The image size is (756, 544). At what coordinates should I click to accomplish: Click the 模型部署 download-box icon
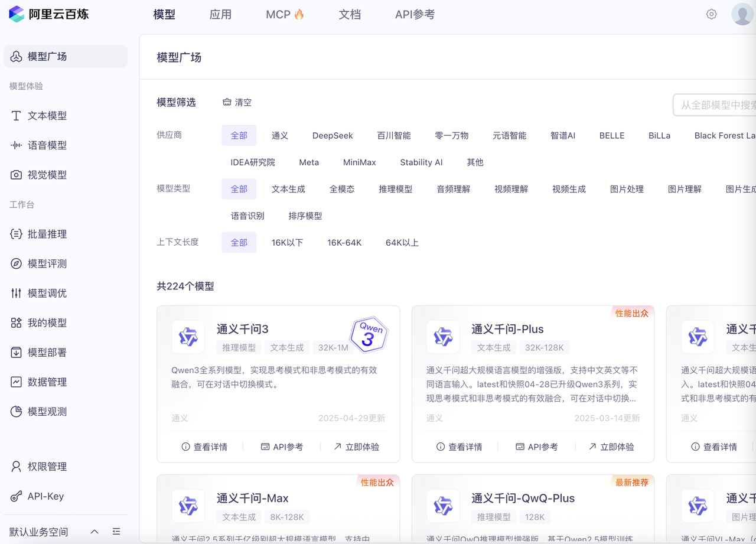click(16, 353)
